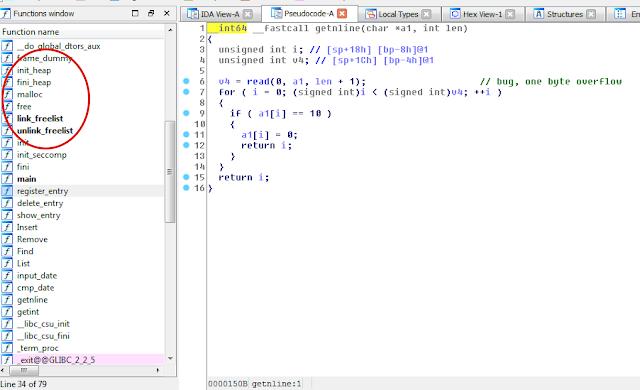Click the function icon next to main
Viewport: 640px width, 390px height.
(x=7, y=179)
